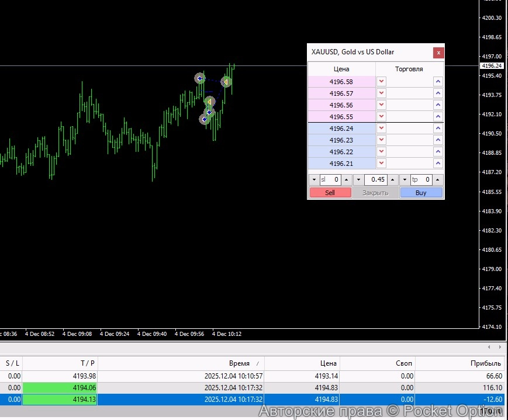Click the blue up arrow beside 4196.24
Screen dimensions: 508x420
click(438, 129)
